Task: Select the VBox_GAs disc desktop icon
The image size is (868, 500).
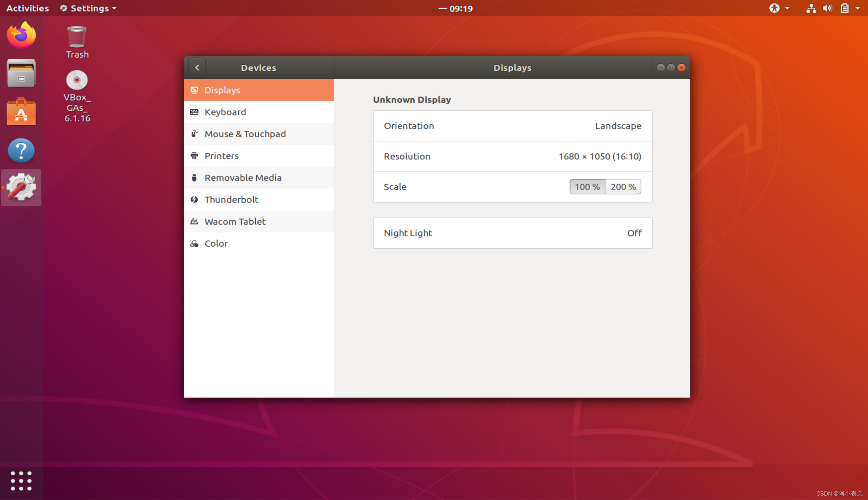Action: 77,96
